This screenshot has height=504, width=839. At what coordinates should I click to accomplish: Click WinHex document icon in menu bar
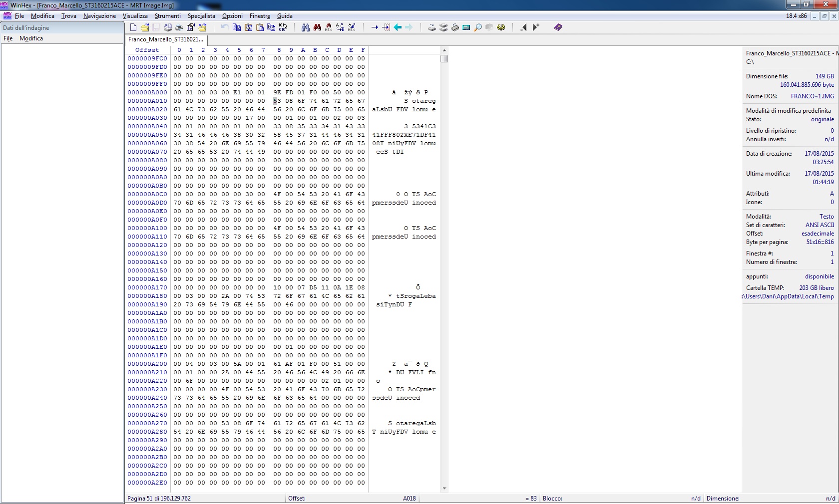pyautogui.click(x=7, y=16)
